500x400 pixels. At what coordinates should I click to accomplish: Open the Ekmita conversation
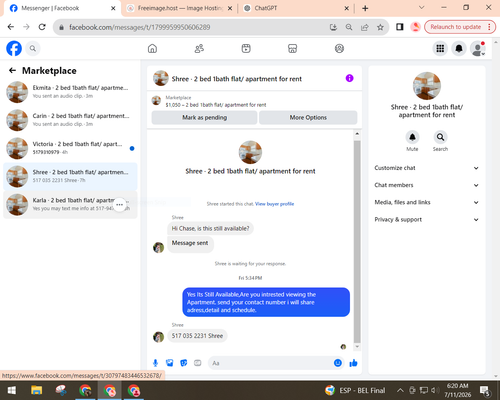70,92
